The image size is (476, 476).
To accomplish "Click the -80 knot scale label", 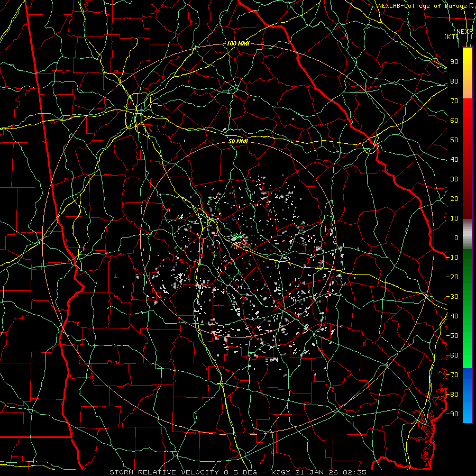I will coord(452,395).
